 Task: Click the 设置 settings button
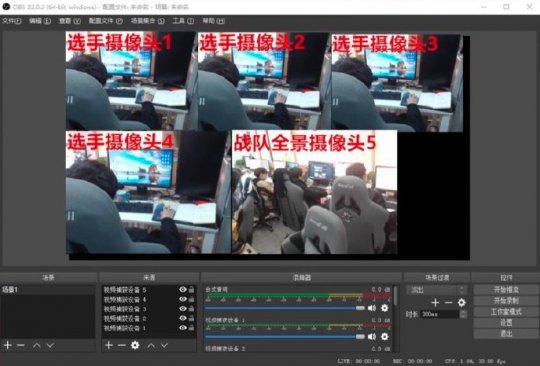point(506,323)
